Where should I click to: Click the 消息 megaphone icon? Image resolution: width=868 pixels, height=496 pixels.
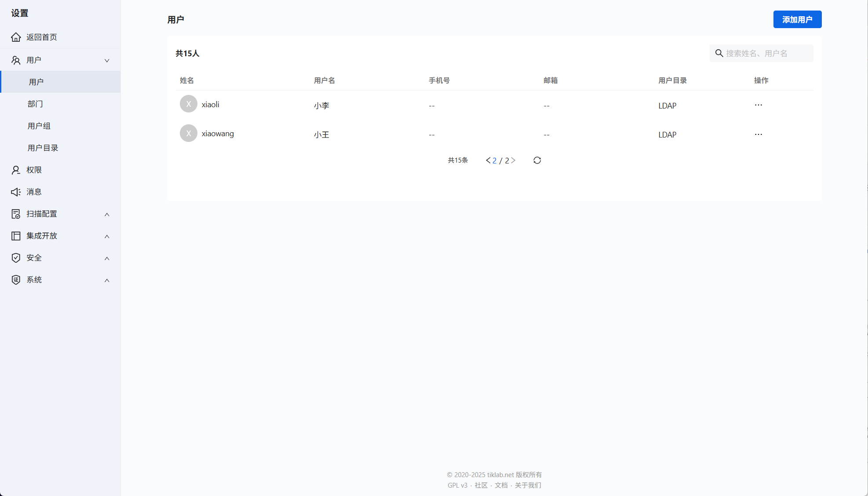pyautogui.click(x=16, y=192)
